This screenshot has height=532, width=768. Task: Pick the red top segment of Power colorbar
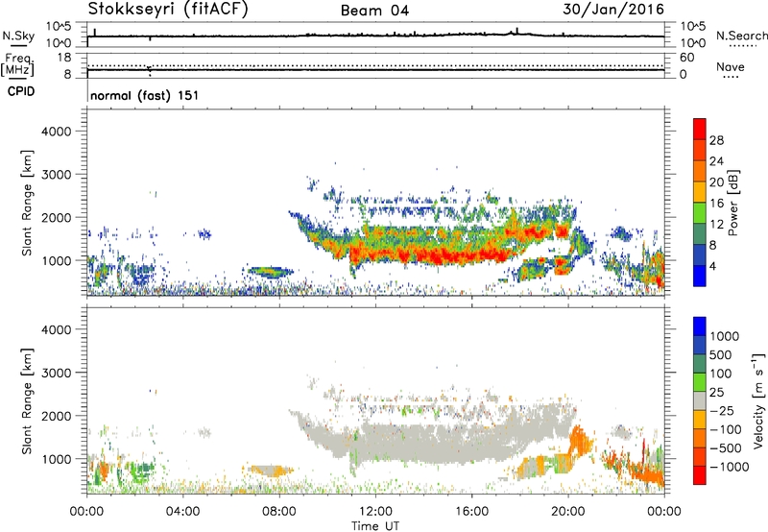pos(700,129)
